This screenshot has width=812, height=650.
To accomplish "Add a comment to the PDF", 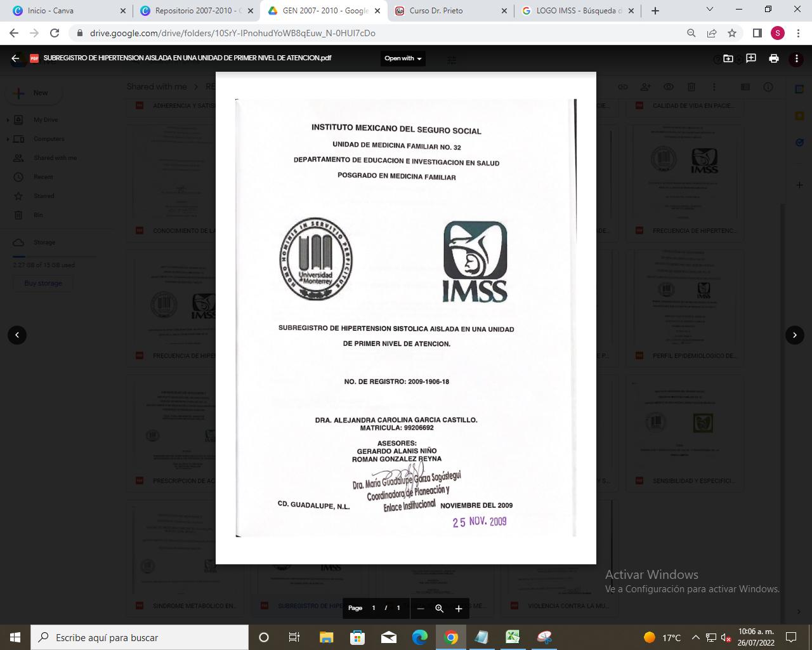I will click(751, 58).
